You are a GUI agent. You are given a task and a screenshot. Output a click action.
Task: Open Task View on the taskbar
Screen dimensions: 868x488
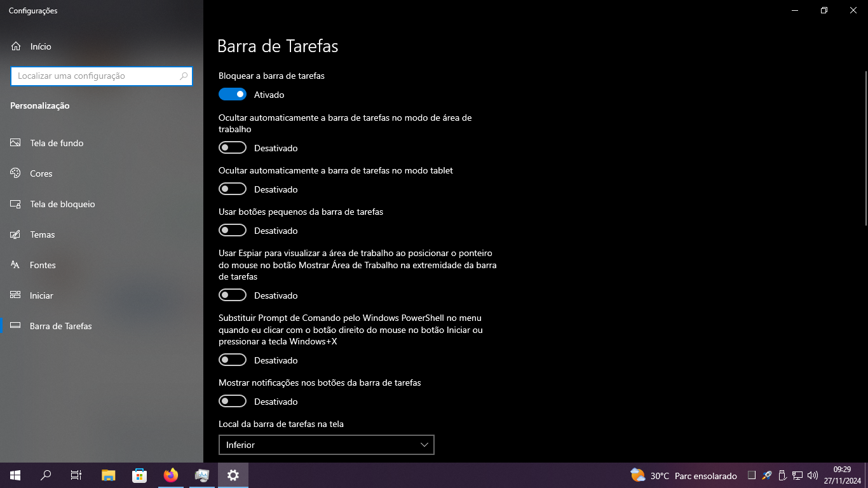(76, 475)
